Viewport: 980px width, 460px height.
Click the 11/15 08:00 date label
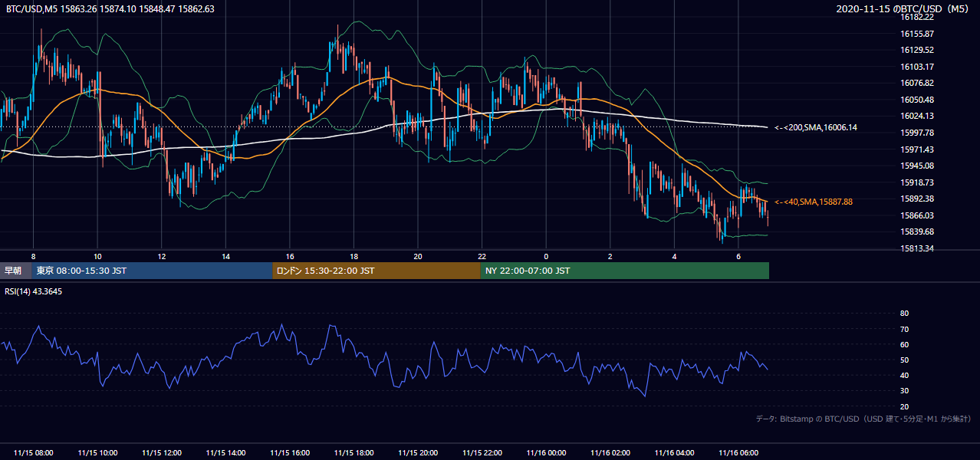pyautogui.click(x=34, y=453)
